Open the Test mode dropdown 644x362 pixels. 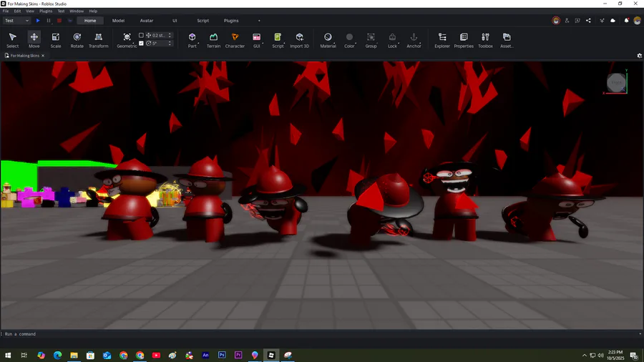coord(16,21)
